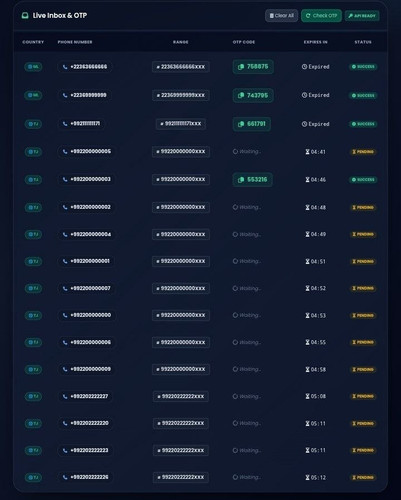Image resolution: width=401 pixels, height=500 pixels.
Task: Click the Live Inbox header icon
Action: (x=25, y=15)
